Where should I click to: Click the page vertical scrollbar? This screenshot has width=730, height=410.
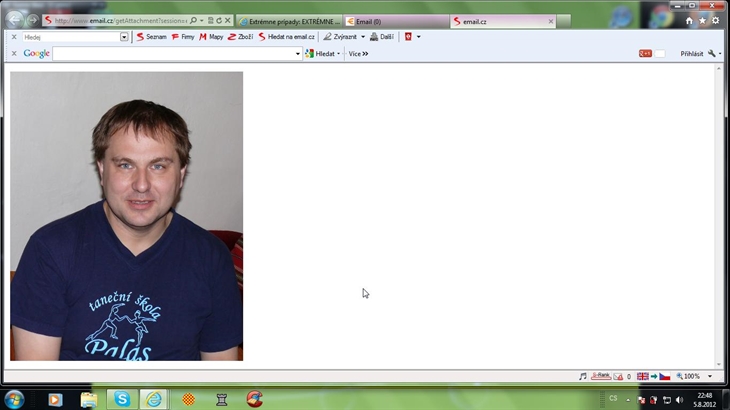(719, 216)
